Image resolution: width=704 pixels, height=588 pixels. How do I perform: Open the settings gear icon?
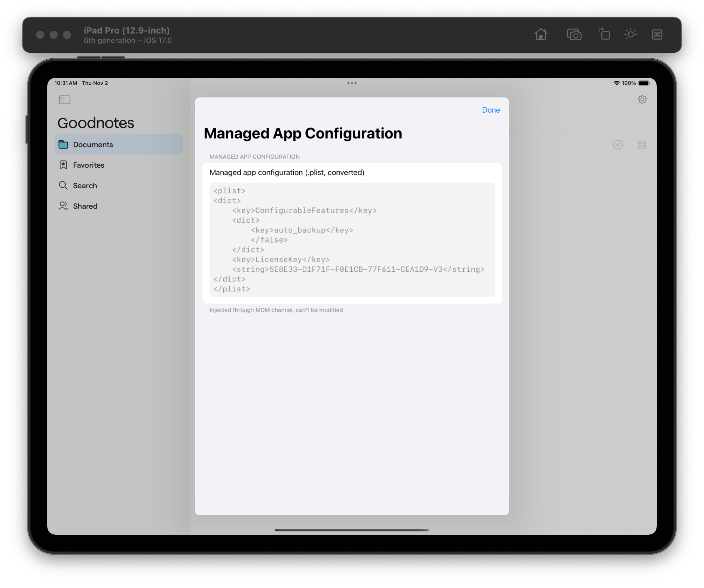[x=642, y=100]
